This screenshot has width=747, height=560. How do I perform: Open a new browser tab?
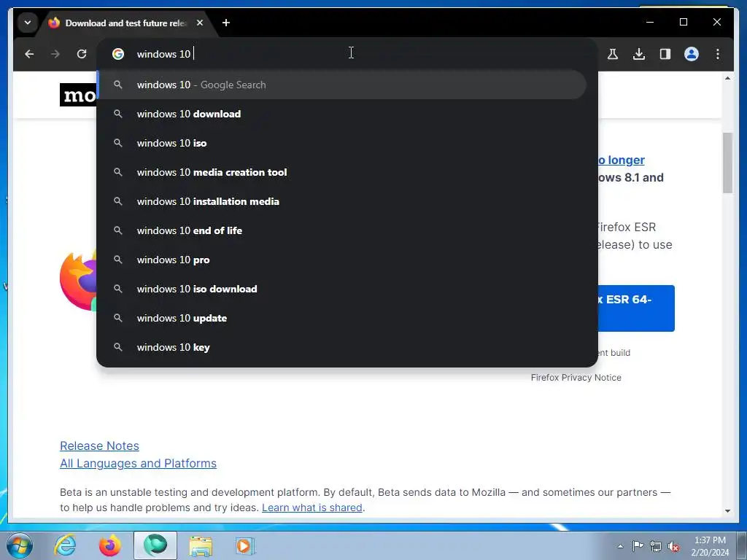tap(226, 23)
